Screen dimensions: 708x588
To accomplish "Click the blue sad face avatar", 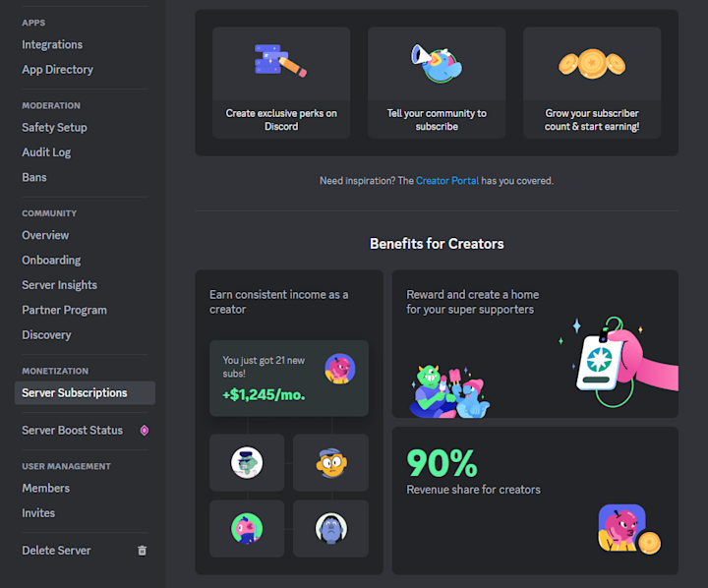I will (x=331, y=528).
